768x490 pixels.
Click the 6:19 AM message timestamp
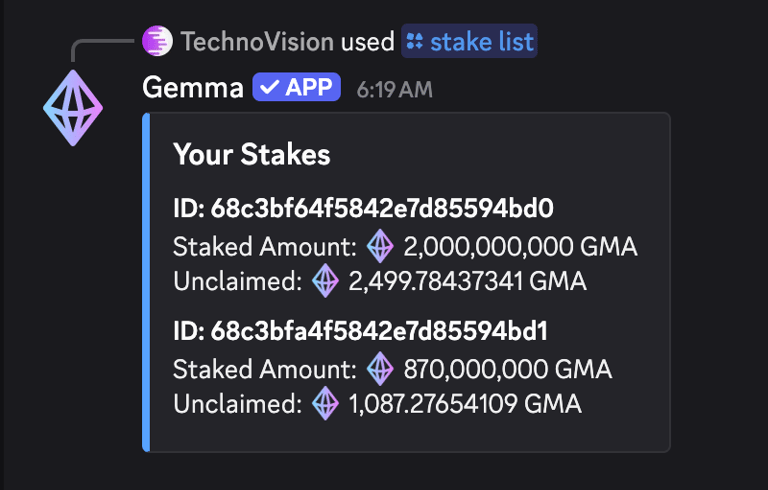tap(395, 89)
